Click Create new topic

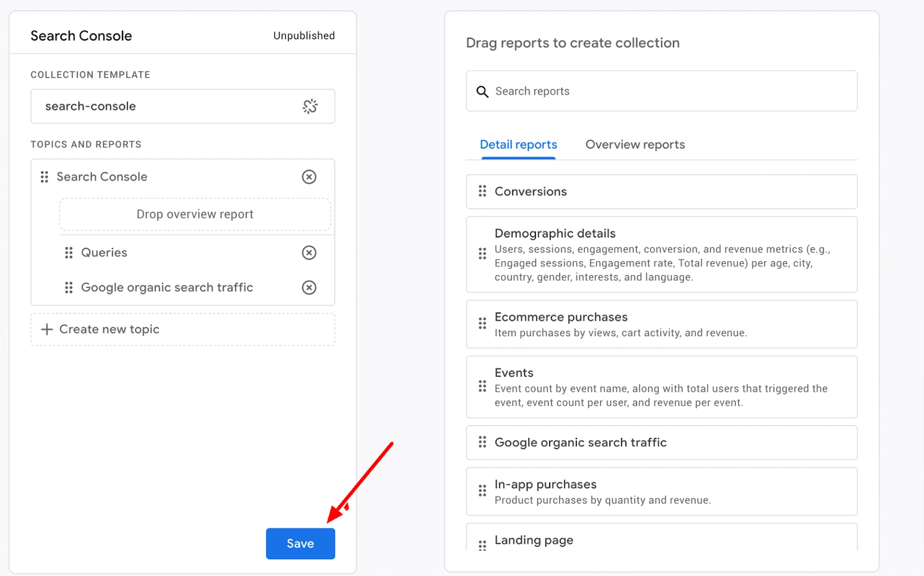coord(182,329)
